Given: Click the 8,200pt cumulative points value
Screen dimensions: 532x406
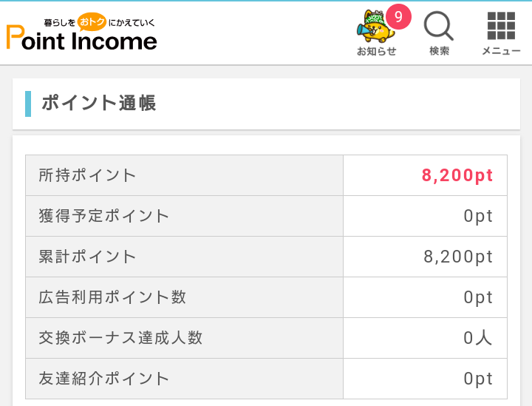Looking at the screenshot, I should coord(457,257).
